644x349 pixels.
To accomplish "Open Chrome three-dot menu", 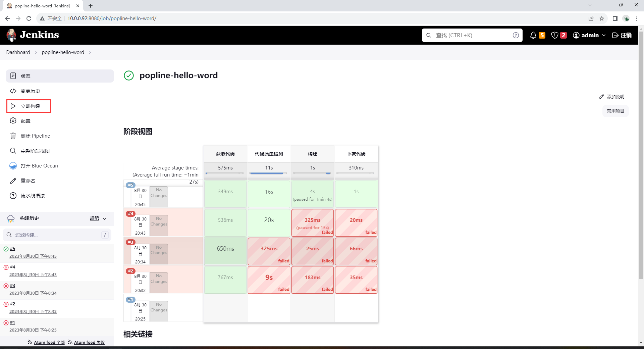I will (637, 18).
